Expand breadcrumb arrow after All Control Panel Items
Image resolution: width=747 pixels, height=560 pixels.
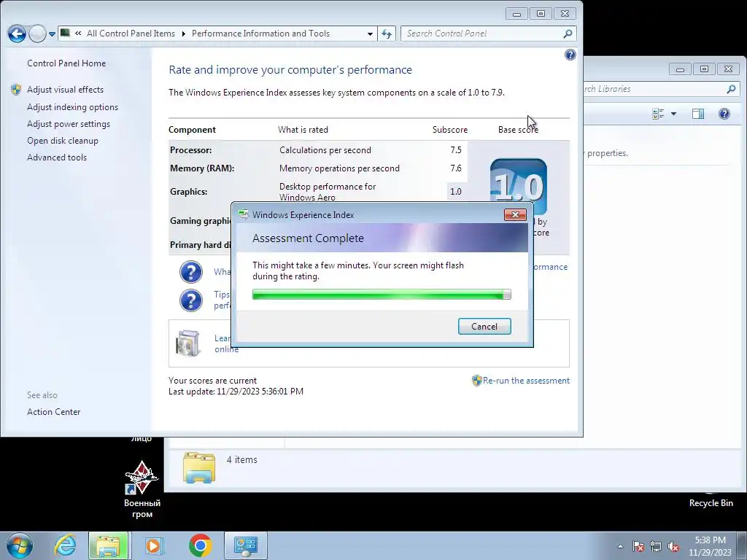(183, 34)
